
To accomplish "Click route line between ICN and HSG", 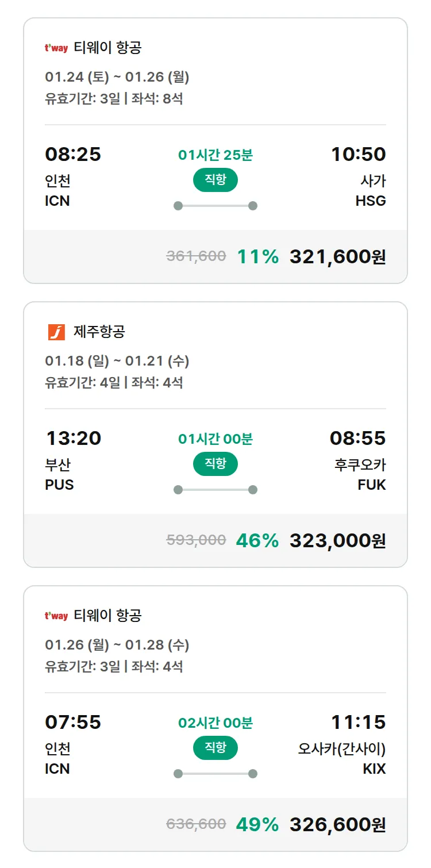I will click(215, 206).
